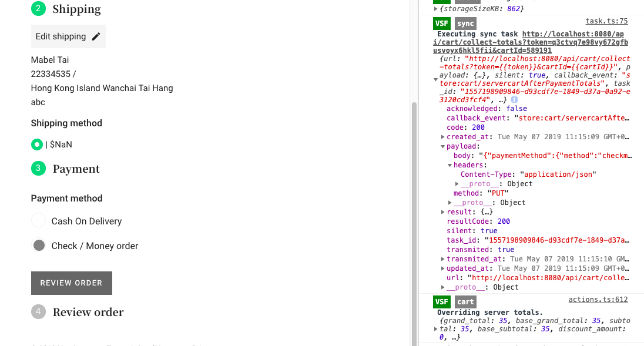This screenshot has width=644, height=346.
Task: Click the pencil icon beside Edit shipping
Action: click(x=96, y=36)
